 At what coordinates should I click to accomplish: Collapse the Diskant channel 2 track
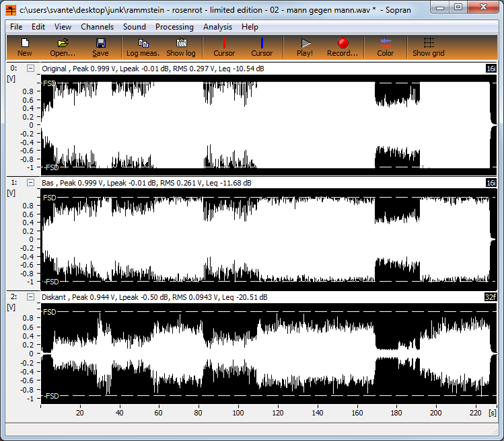click(x=30, y=296)
